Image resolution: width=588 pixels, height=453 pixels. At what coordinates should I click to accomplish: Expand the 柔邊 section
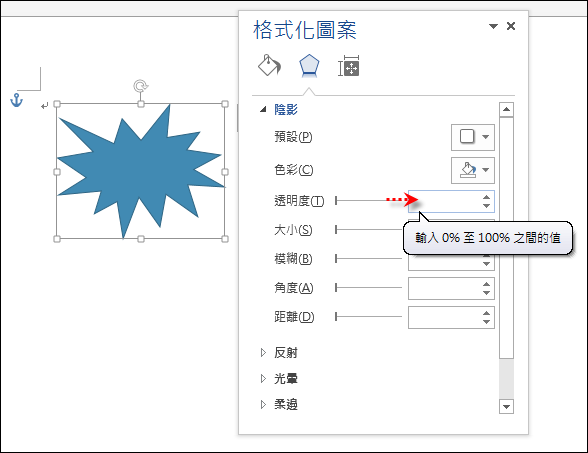click(263, 404)
